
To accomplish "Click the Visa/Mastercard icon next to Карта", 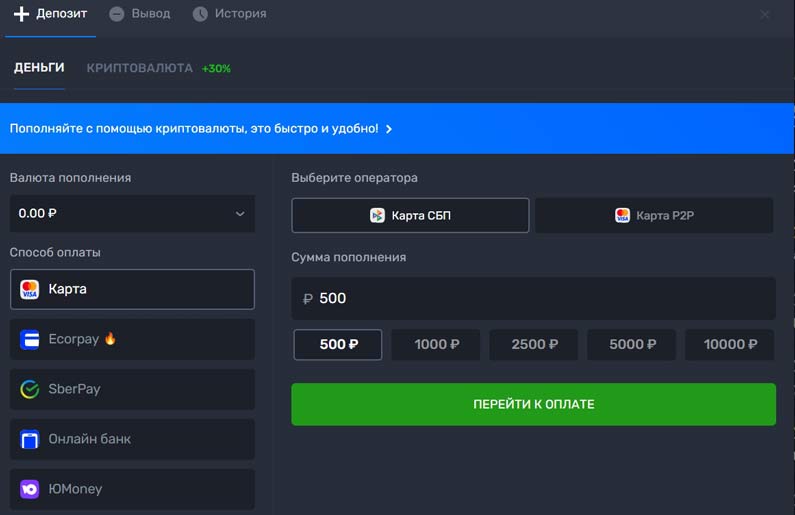I will pos(29,289).
